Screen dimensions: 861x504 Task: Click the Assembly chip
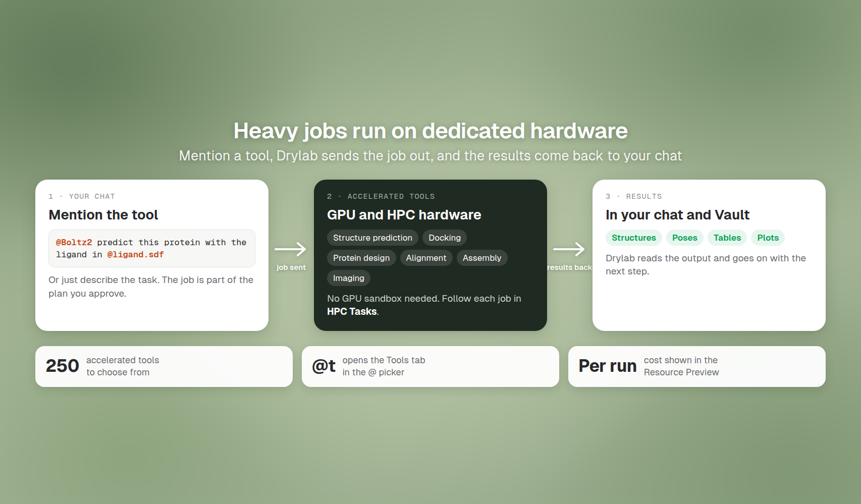(x=482, y=258)
